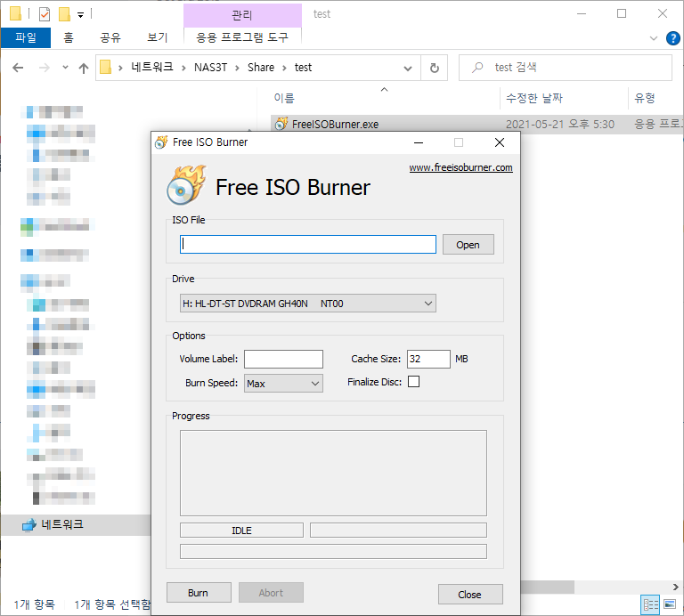This screenshot has width=684, height=616.
Task: Expand the Drive selection dropdown
Action: (308, 304)
